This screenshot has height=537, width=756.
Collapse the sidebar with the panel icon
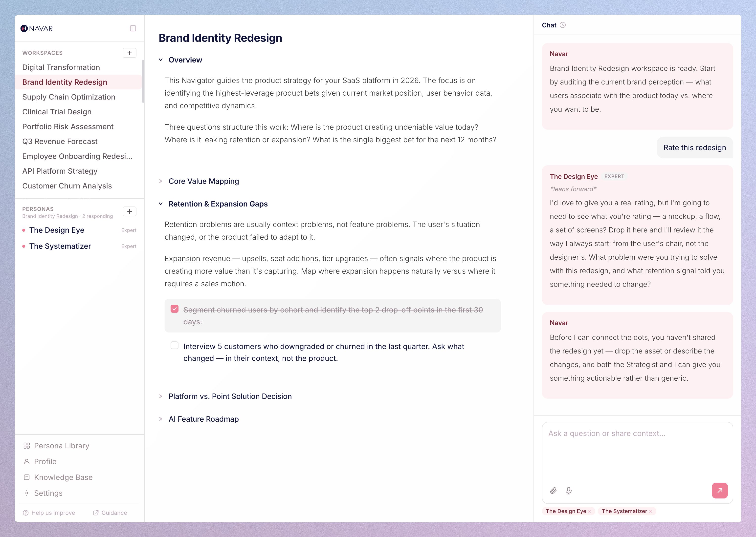[133, 28]
